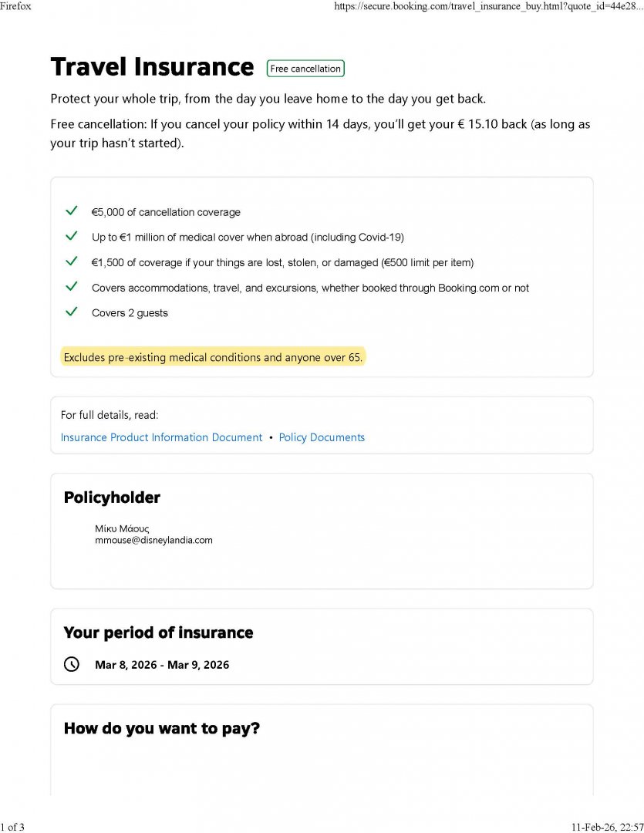Screen dimensions: 644x833
Task: Click the checkmark beside €1 million medical cover
Action: pos(72,236)
